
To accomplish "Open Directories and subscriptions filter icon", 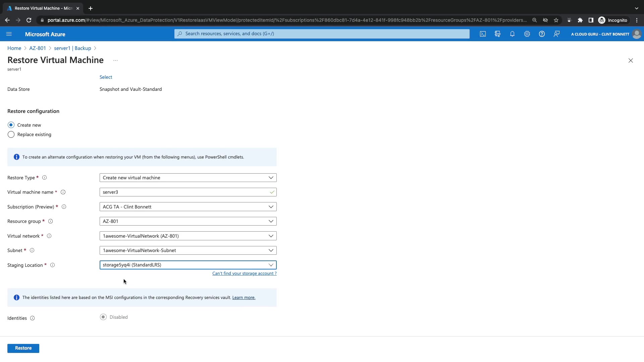I will tap(497, 34).
